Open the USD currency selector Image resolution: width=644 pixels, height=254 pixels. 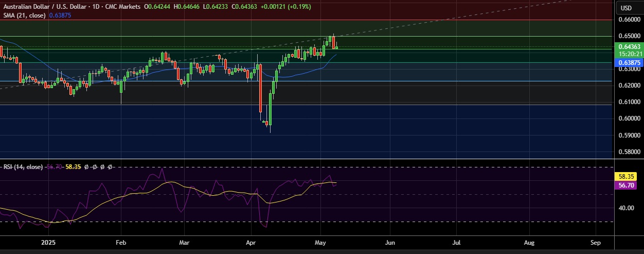(626, 8)
